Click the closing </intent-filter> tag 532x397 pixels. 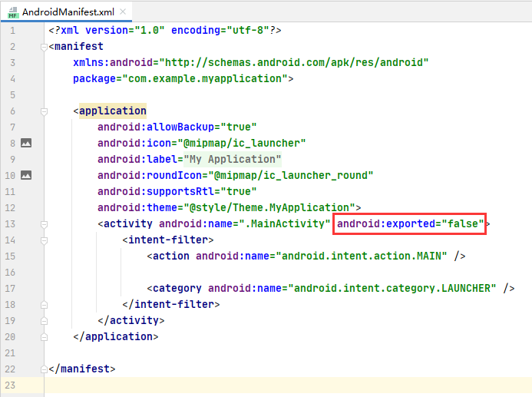tap(171, 304)
